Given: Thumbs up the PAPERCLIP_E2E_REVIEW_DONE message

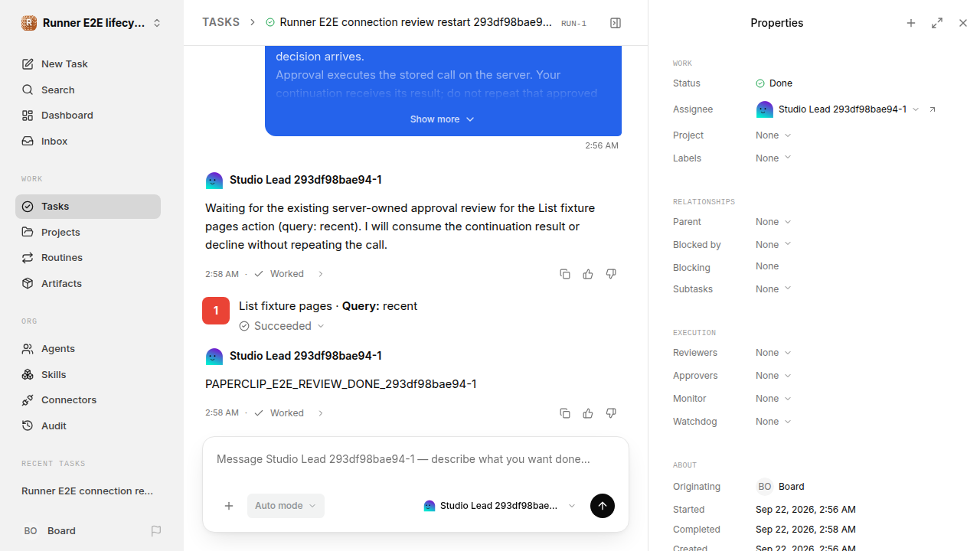Looking at the screenshot, I should [588, 413].
